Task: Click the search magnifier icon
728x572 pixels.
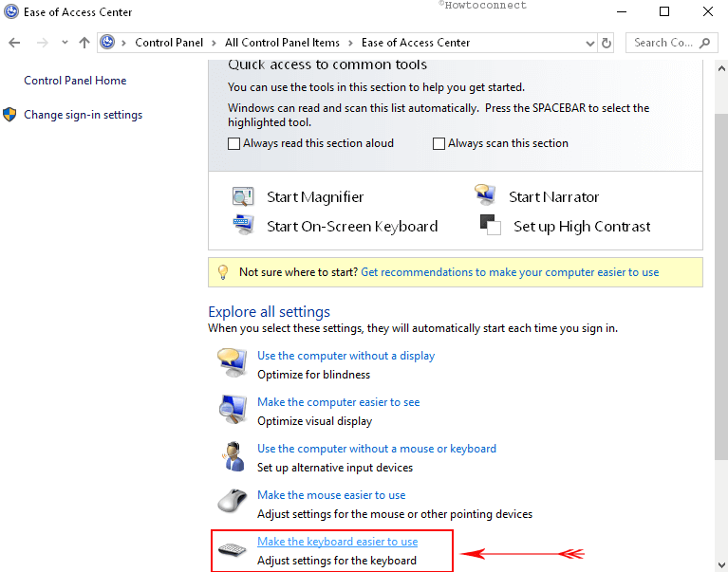Action: [x=704, y=43]
